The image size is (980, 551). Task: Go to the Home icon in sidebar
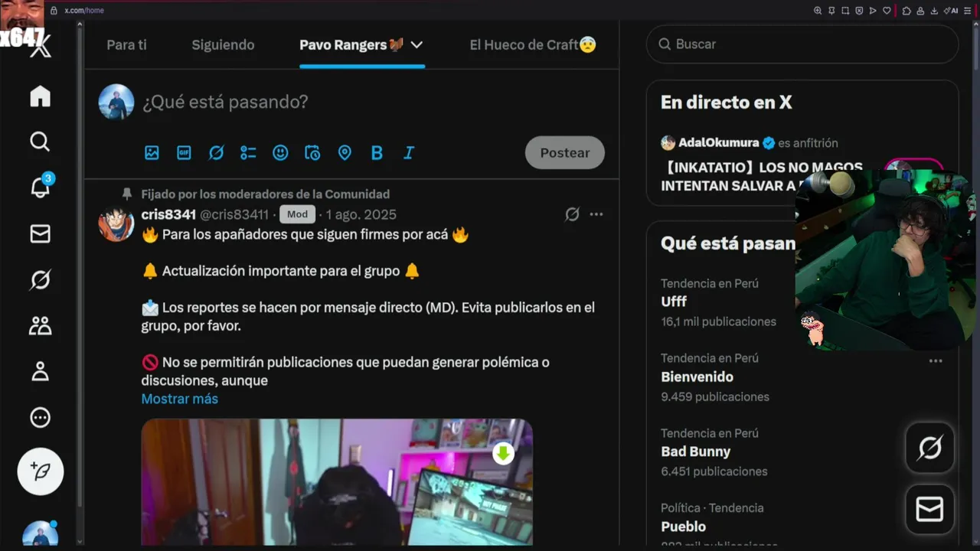(x=40, y=96)
